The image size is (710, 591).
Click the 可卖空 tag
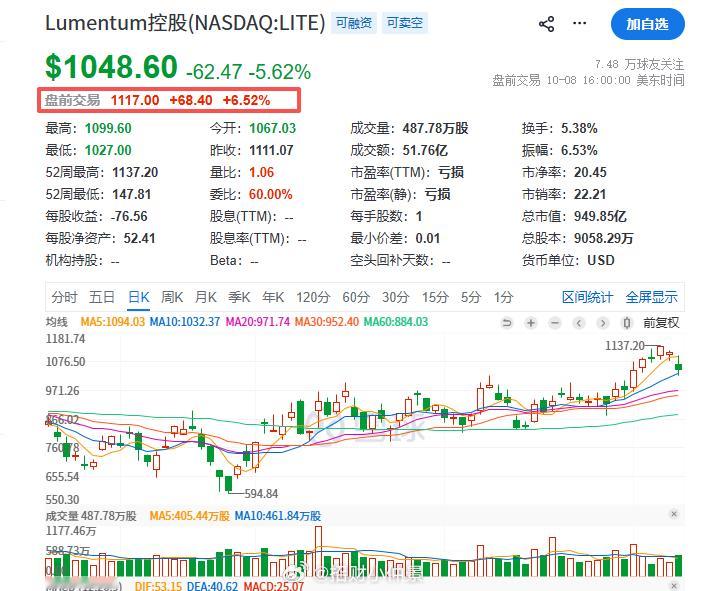405,23
